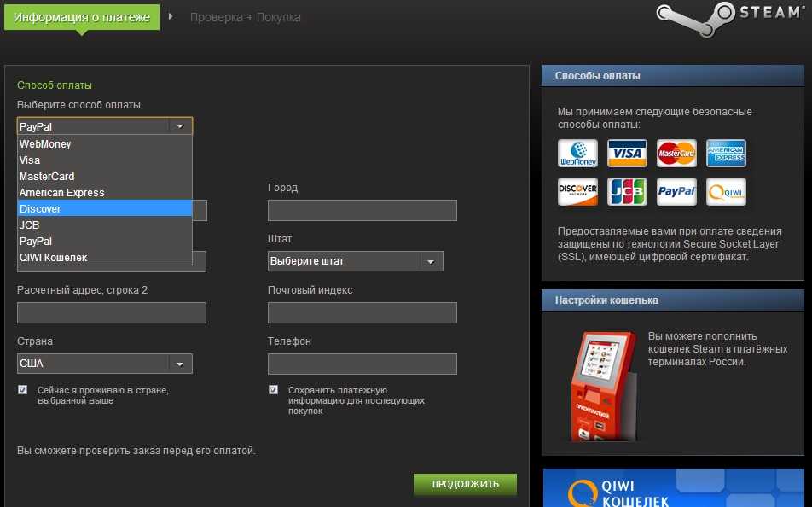812x507 pixels.
Task: Click the American Express logo
Action: pyautogui.click(x=726, y=153)
